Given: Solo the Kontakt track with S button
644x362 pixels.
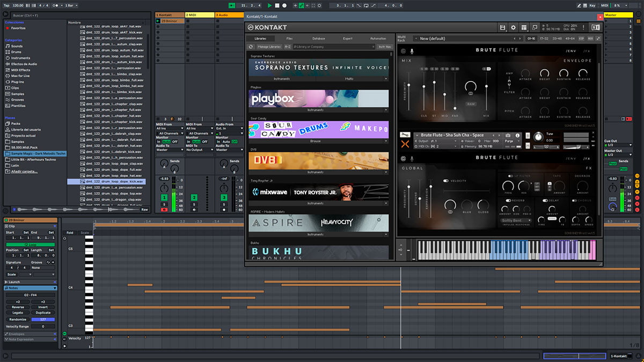Looking at the screenshot, I should click(x=164, y=204).
